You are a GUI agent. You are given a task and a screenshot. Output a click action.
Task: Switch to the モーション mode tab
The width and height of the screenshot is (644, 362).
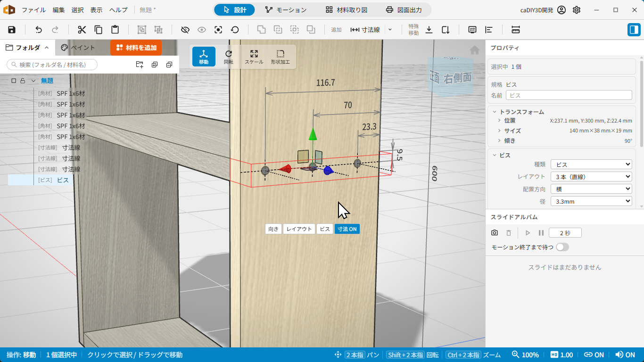point(286,10)
